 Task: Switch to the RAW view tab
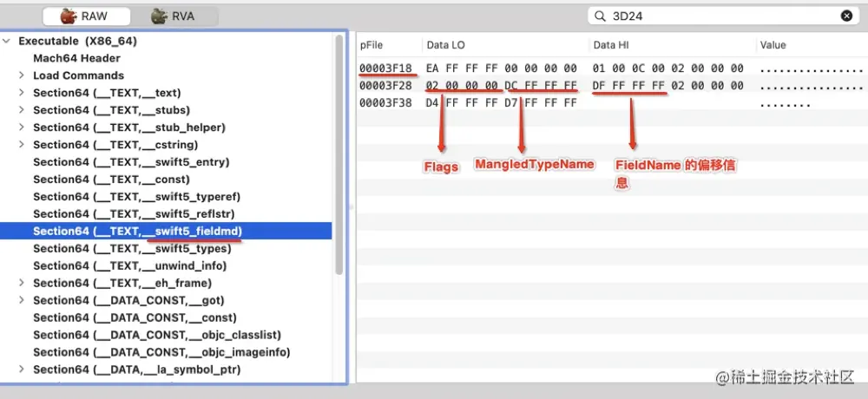coord(86,16)
